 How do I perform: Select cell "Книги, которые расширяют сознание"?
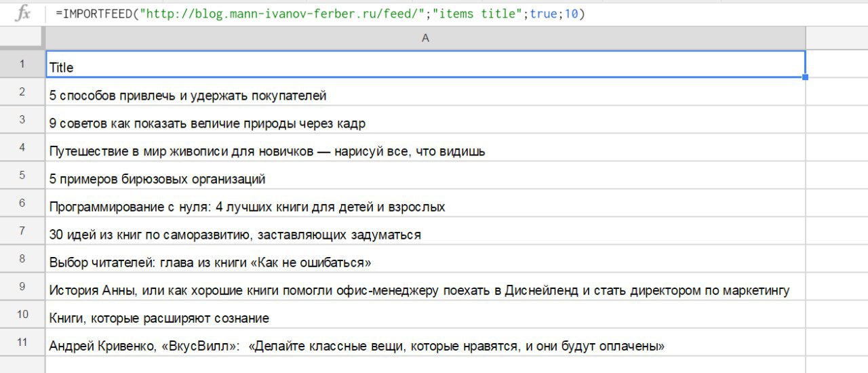point(426,315)
